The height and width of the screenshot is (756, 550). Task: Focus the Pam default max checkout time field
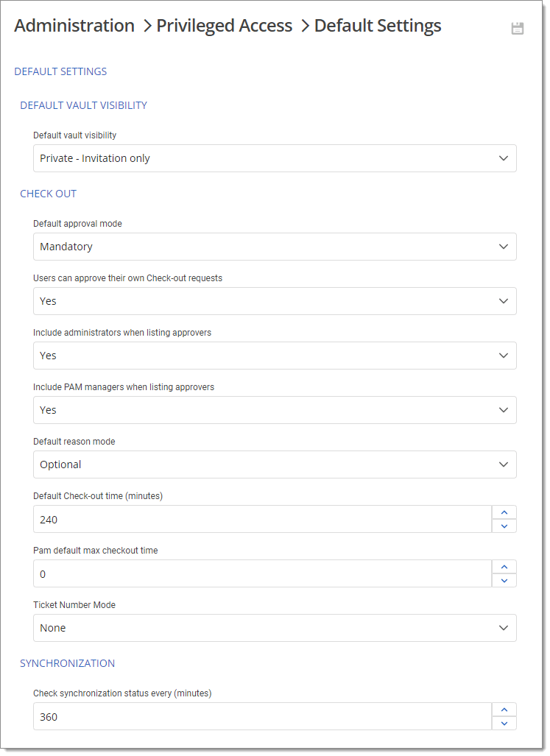262,573
